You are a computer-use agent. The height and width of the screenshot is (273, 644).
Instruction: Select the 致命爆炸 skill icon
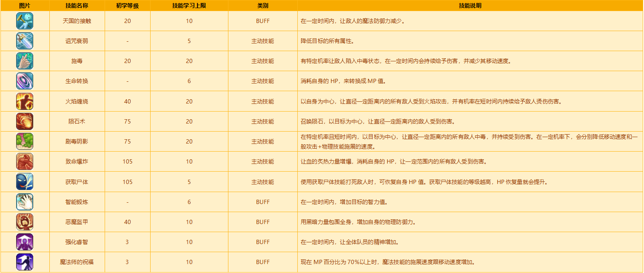(25, 161)
